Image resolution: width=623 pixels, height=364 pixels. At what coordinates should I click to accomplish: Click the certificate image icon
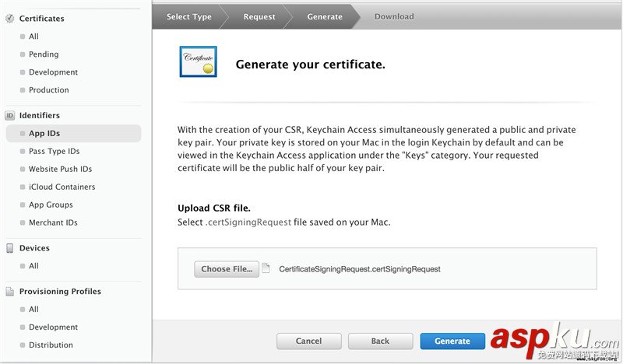coord(198,62)
